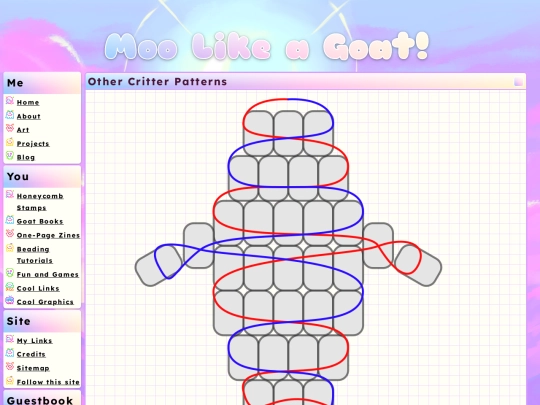Open Fun and Games link
The height and width of the screenshot is (405, 540).
click(x=48, y=274)
